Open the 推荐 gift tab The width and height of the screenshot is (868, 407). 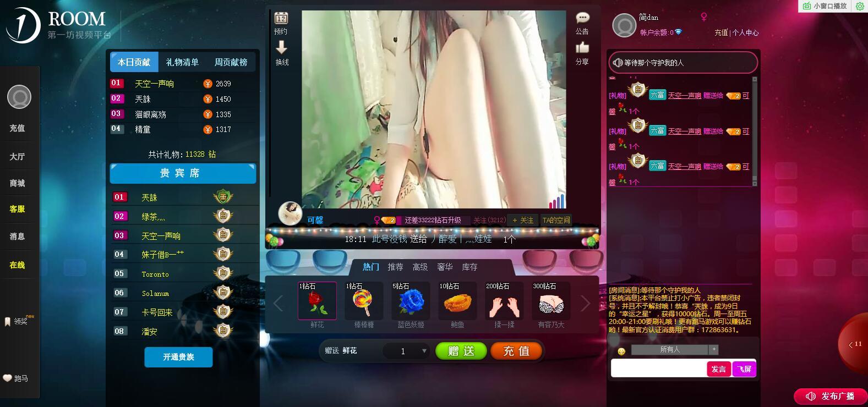[x=395, y=267]
